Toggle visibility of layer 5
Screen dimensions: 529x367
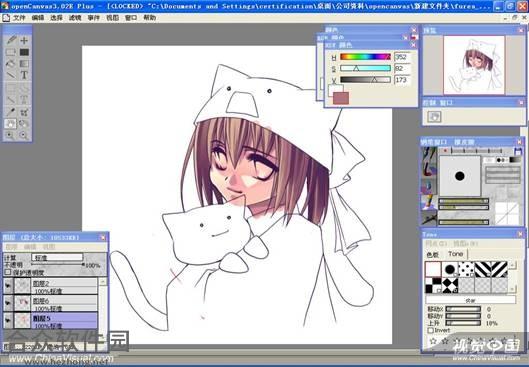tap(8, 320)
